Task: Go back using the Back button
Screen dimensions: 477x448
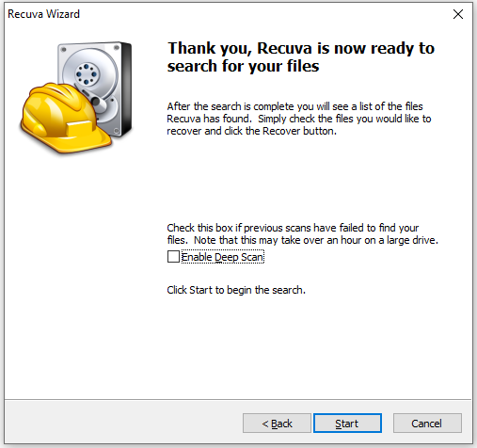Action: [277, 424]
